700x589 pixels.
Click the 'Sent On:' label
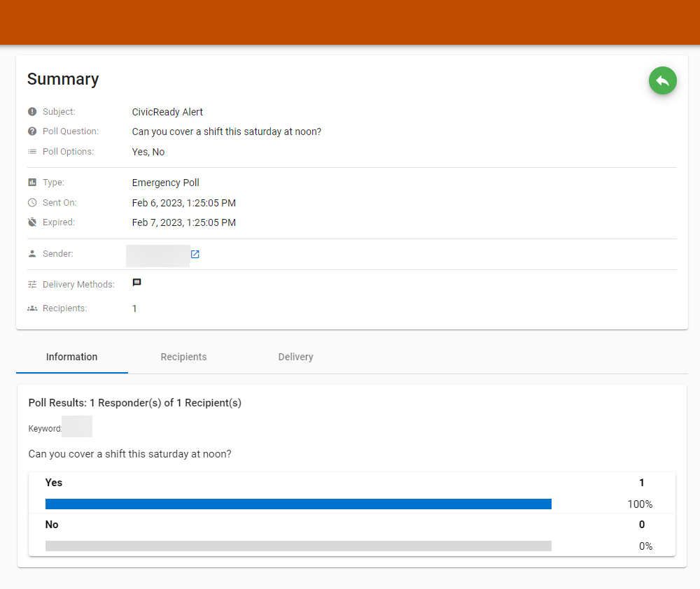59,203
